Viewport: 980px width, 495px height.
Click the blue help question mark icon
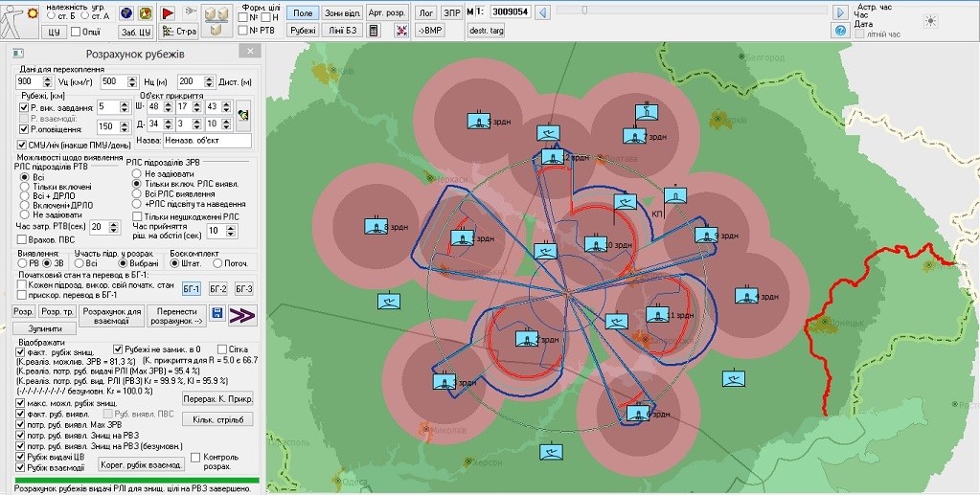point(839,31)
